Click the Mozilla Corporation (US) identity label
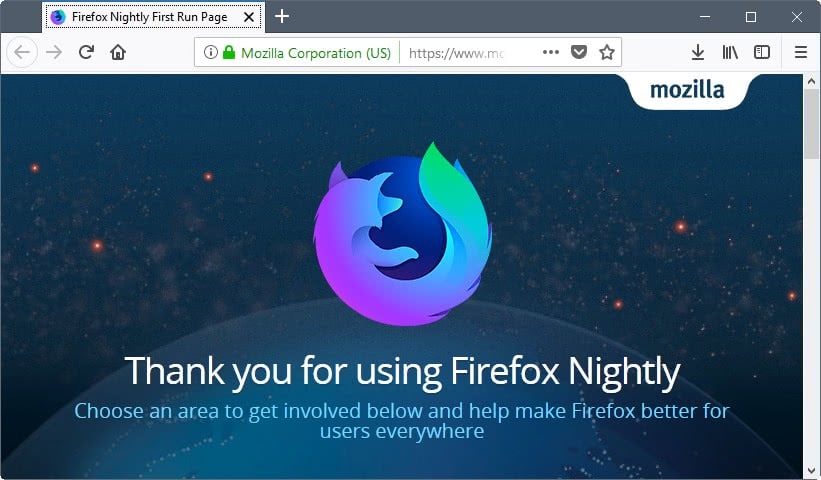Viewport: 821px width, 480px height. (316, 52)
